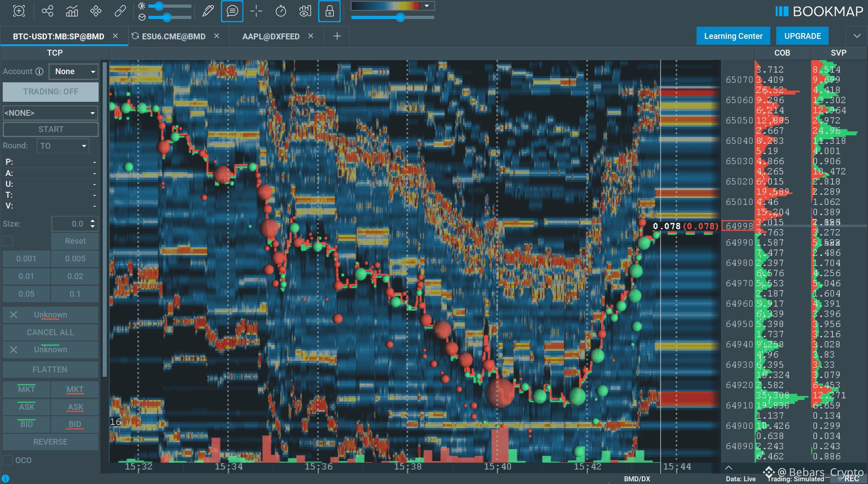This screenshot has width=868, height=484.
Task: Click the SVP column header
Action: [x=839, y=53]
